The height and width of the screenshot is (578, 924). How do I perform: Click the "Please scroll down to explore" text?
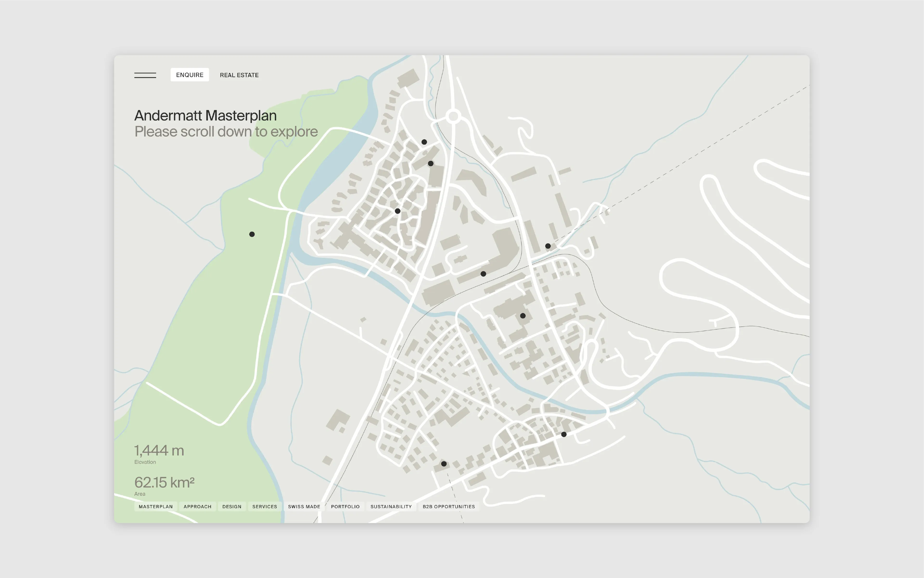click(x=226, y=131)
